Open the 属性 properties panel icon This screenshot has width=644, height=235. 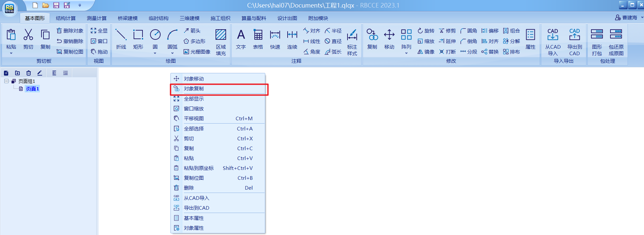coord(530,39)
